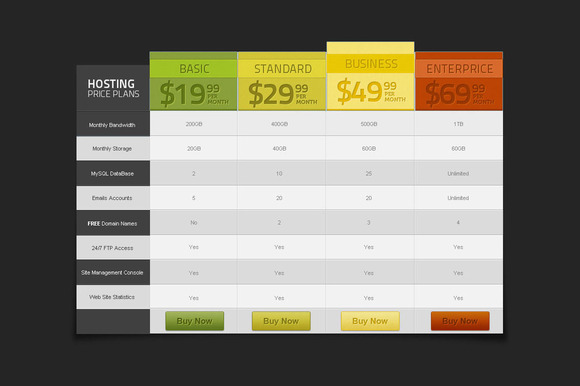Select the STANDARD plan header
580x386 pixels.
click(282, 69)
